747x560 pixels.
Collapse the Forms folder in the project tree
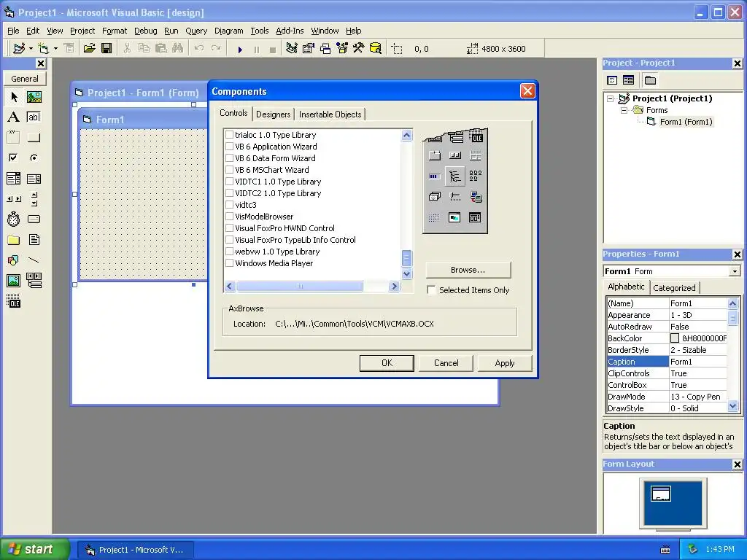tap(624, 111)
